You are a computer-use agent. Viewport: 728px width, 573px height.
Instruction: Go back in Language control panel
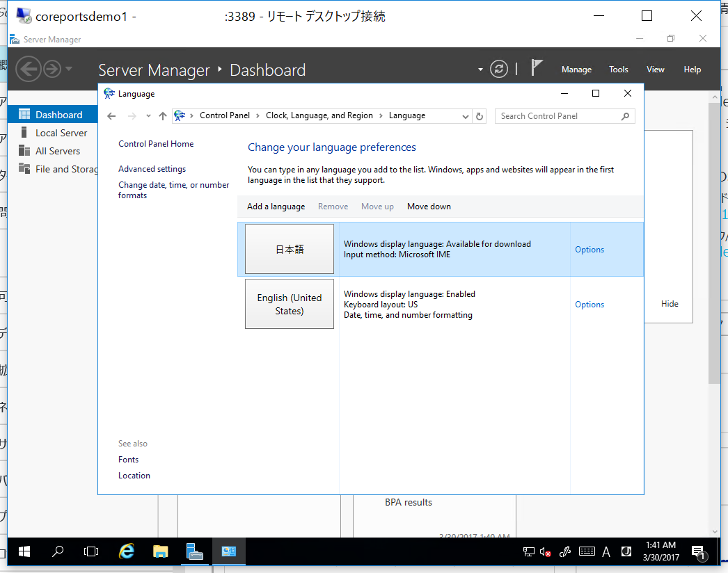click(111, 116)
